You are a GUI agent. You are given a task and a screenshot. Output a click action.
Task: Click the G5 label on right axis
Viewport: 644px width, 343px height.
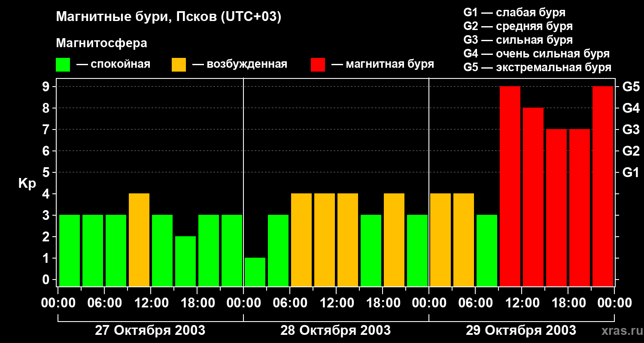click(x=631, y=87)
